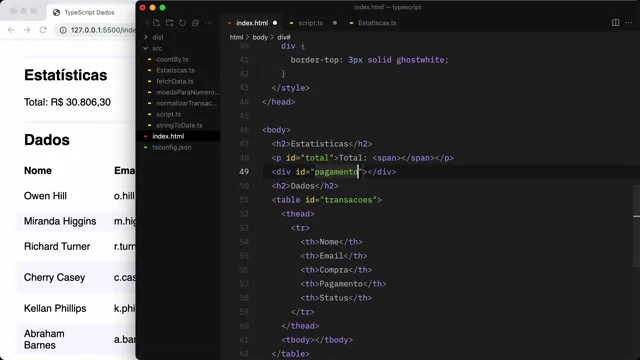Viewport: 640px width, 360px height.
Task: Click <h2>Estatísticas</h2> code line
Action: click(x=322, y=144)
